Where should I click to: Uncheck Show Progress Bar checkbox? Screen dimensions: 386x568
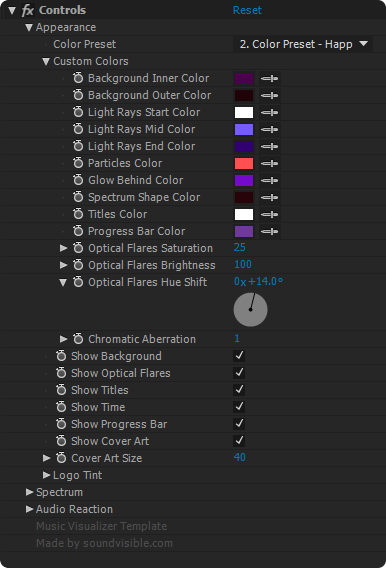point(239,424)
